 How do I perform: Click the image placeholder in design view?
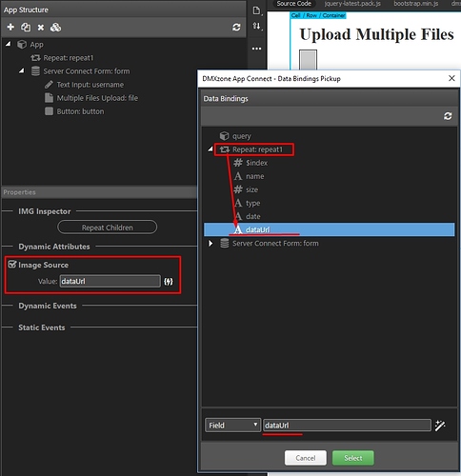[308, 59]
